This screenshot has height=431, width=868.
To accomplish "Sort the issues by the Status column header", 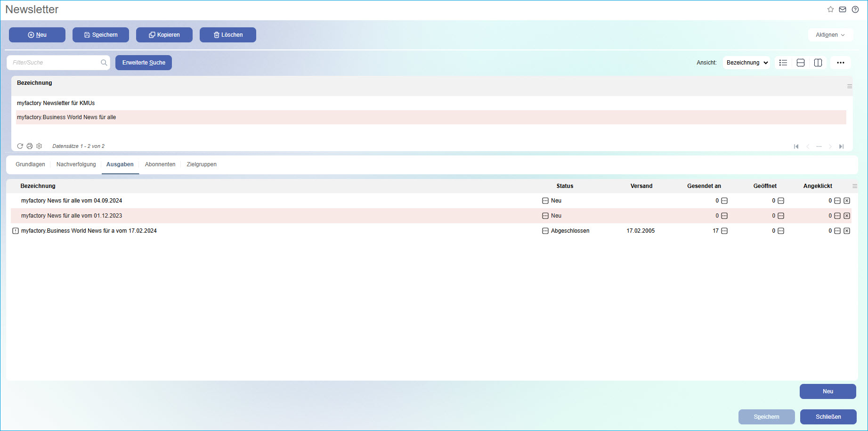I will [565, 186].
